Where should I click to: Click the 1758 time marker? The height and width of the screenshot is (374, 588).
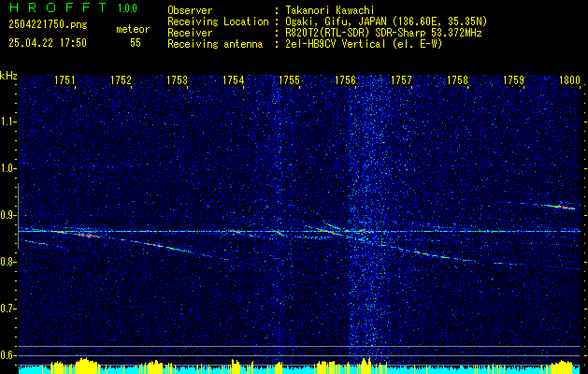click(458, 79)
